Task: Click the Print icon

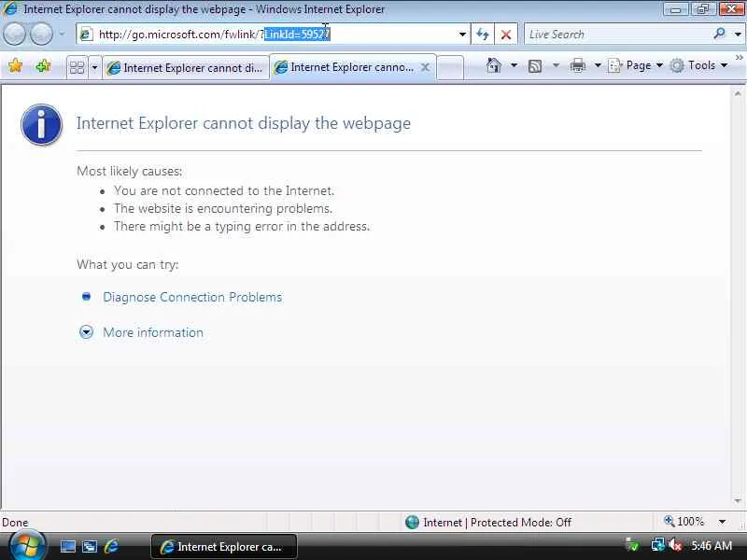Action: point(577,65)
